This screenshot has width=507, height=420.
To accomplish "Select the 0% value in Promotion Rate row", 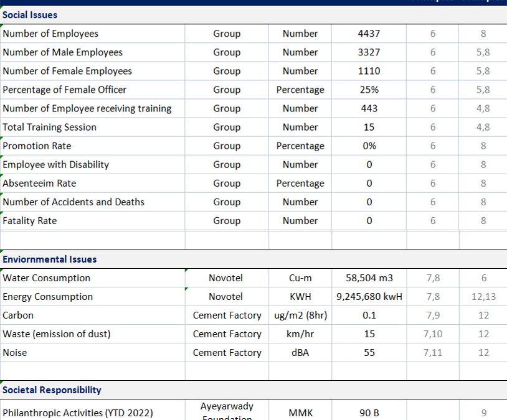I will tap(369, 146).
